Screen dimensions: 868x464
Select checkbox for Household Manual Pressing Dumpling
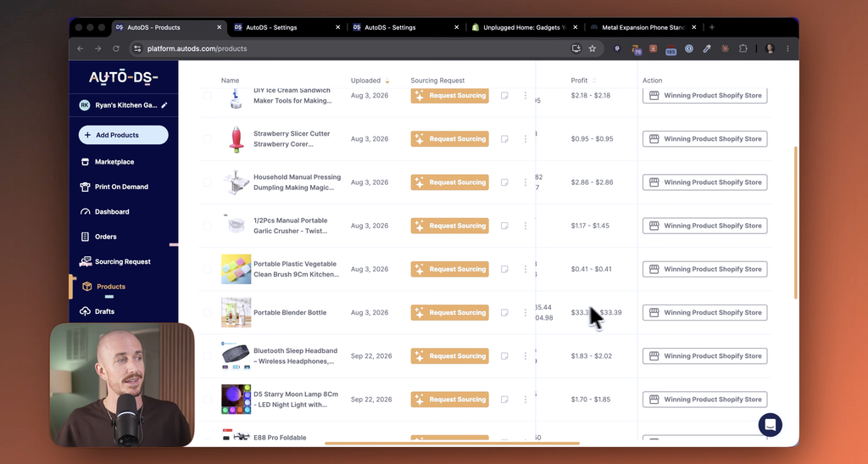pyautogui.click(x=207, y=182)
